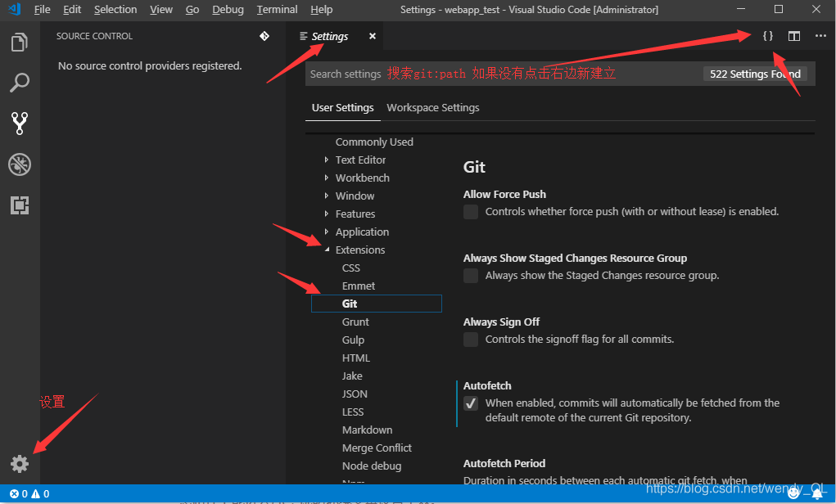The width and height of the screenshot is (836, 504).
Task: Open the More Actions ellipsis menu
Action: pos(820,36)
